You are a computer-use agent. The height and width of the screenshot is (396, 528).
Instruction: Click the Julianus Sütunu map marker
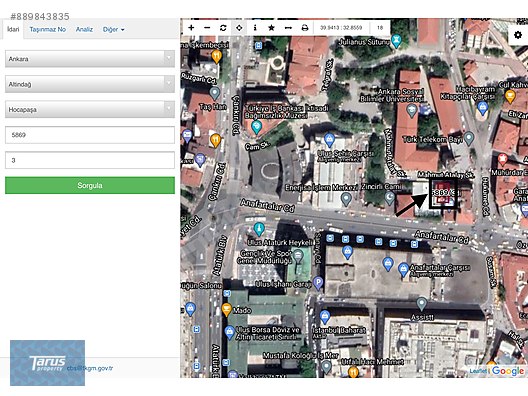coord(397,41)
